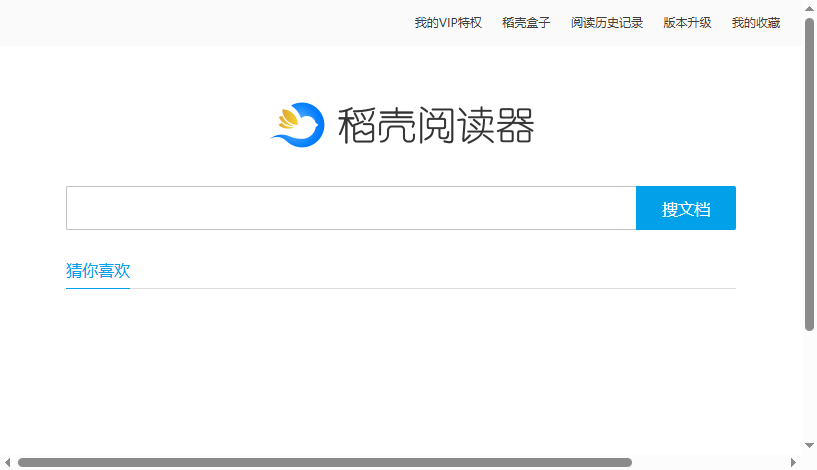Click the 稻壳阅读器 title text

[x=436, y=126]
